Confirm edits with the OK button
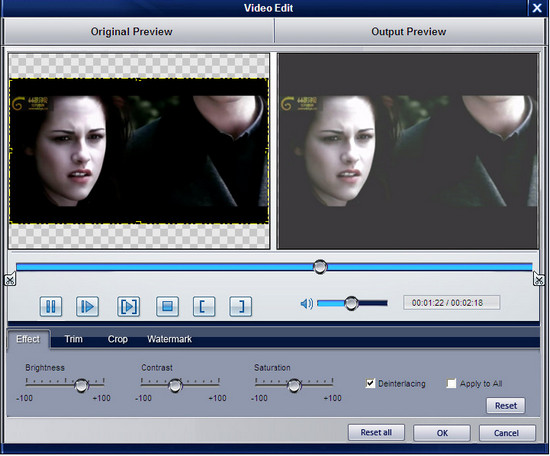Image resolution: width=550 pixels, height=456 pixels. [x=442, y=433]
